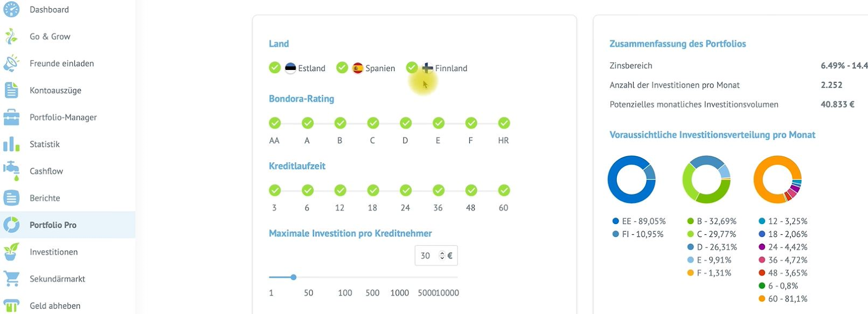
Task: Click the stepper arrows of investment field
Action: (x=442, y=255)
